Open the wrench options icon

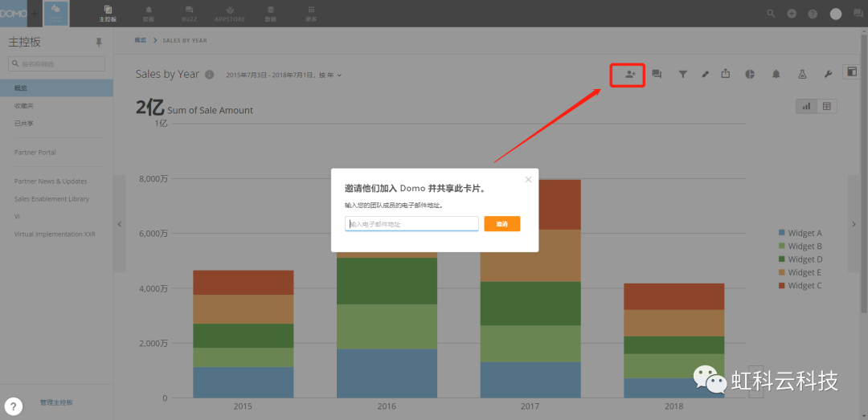pyautogui.click(x=828, y=74)
